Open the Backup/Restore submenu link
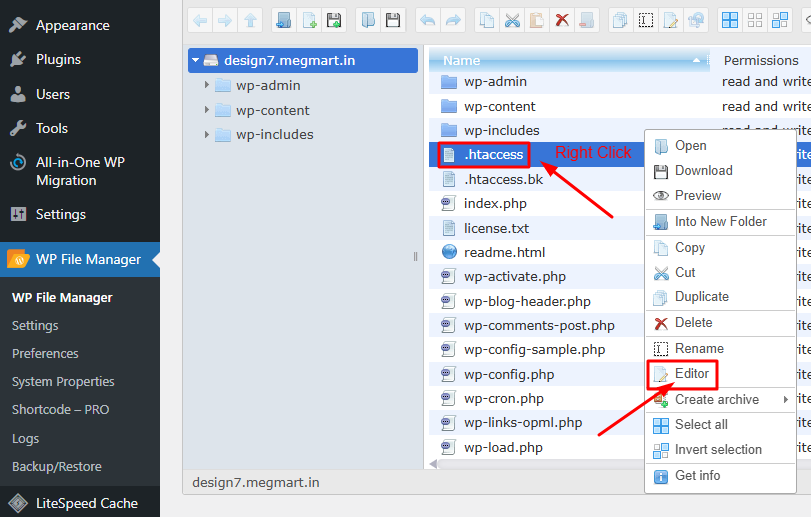The height and width of the screenshot is (517, 811). coord(56,467)
